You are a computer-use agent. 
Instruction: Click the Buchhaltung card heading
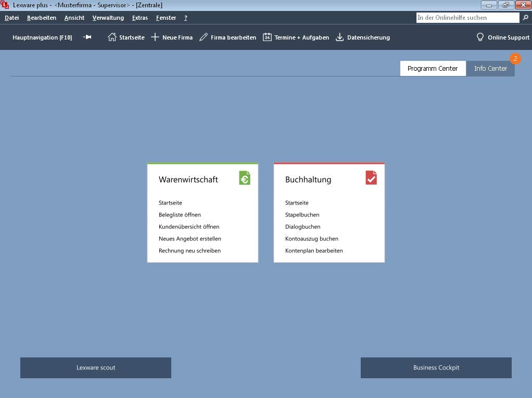point(308,179)
